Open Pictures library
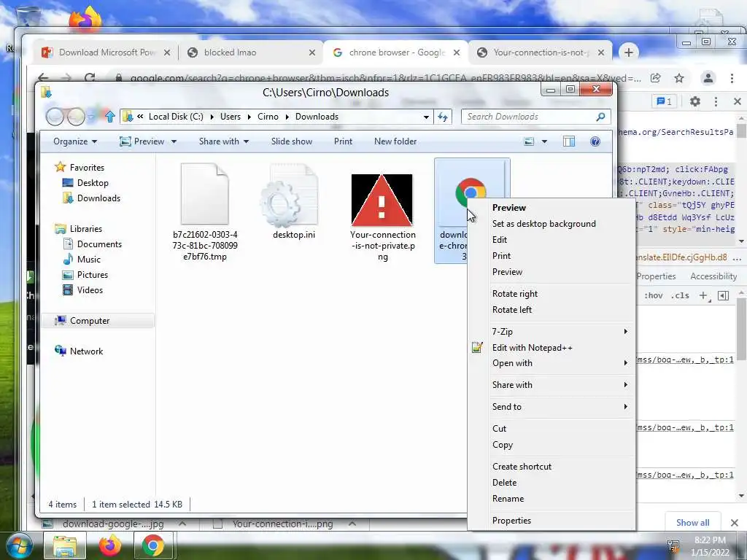Image resolution: width=747 pixels, height=560 pixels. [x=93, y=274]
